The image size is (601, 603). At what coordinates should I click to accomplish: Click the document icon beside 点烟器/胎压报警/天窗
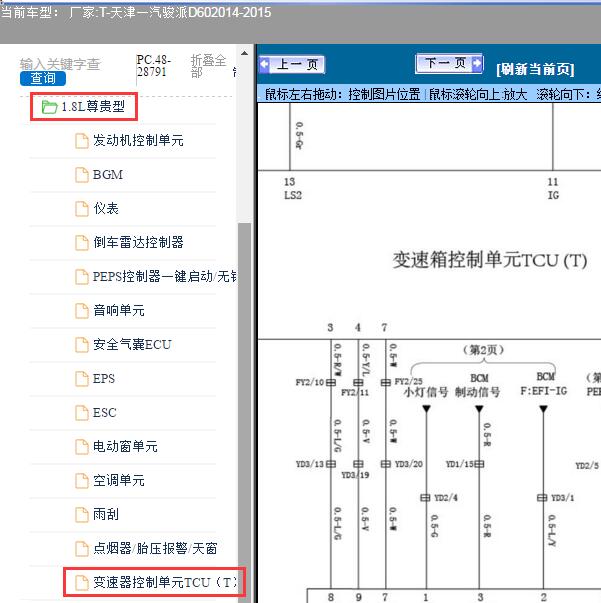82,548
